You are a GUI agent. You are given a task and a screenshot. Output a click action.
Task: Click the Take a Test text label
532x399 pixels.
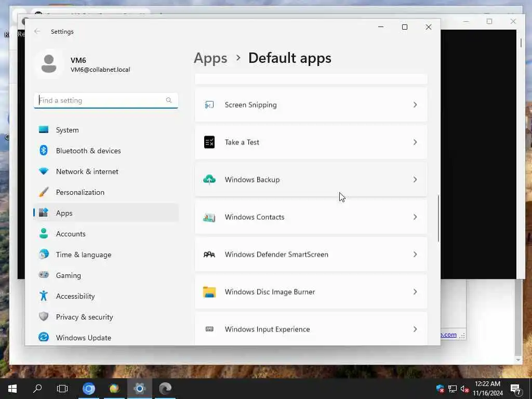coord(242,142)
